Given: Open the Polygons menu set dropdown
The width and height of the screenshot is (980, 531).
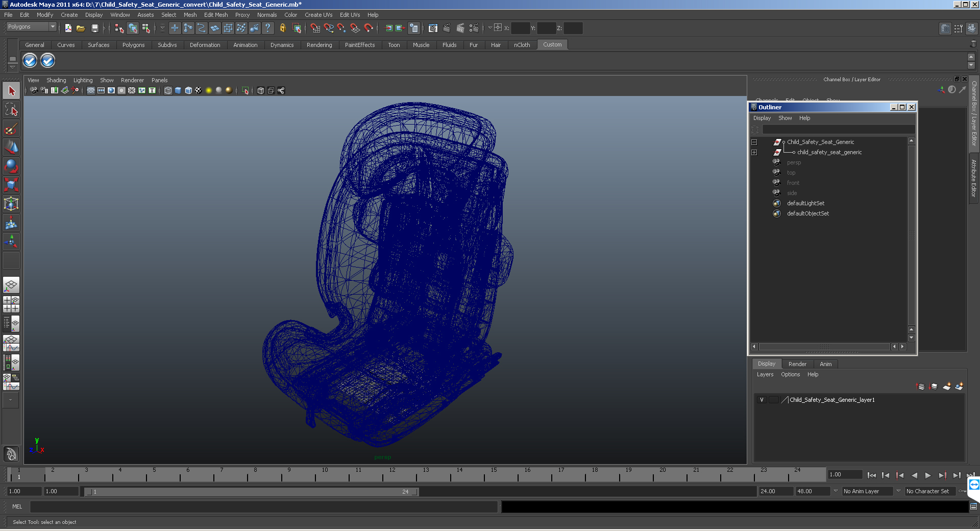Looking at the screenshot, I should click(x=31, y=27).
